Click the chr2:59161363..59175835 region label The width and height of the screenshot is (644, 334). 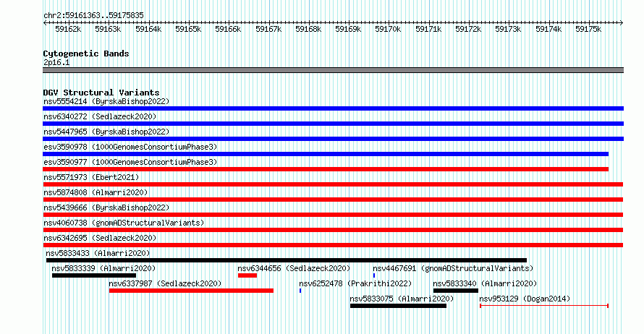(93, 15)
